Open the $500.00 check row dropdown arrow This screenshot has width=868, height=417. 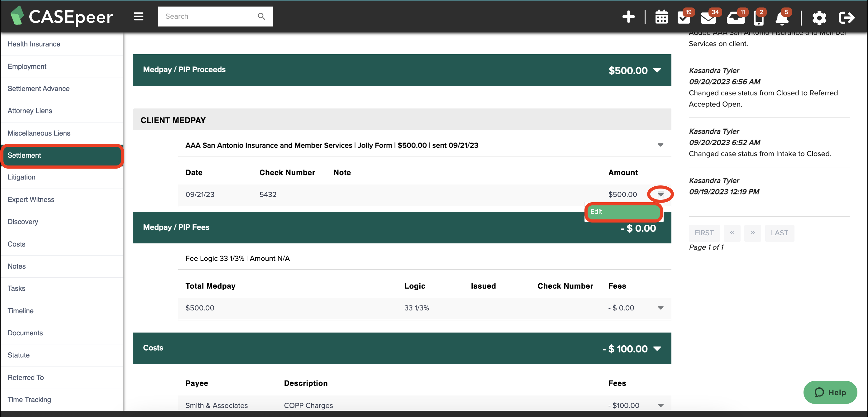[x=661, y=194]
